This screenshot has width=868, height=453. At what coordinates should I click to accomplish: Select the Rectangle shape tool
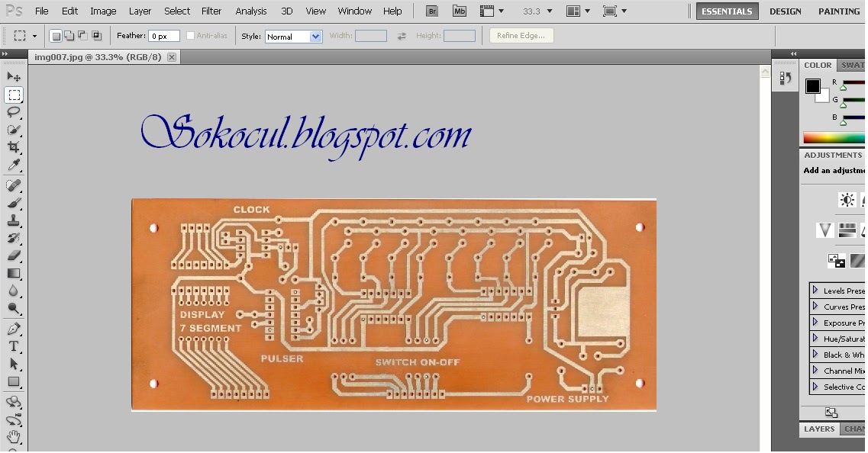point(14,381)
